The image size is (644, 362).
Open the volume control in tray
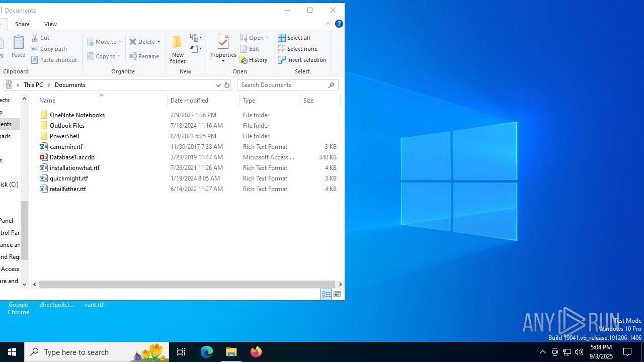pos(579,352)
